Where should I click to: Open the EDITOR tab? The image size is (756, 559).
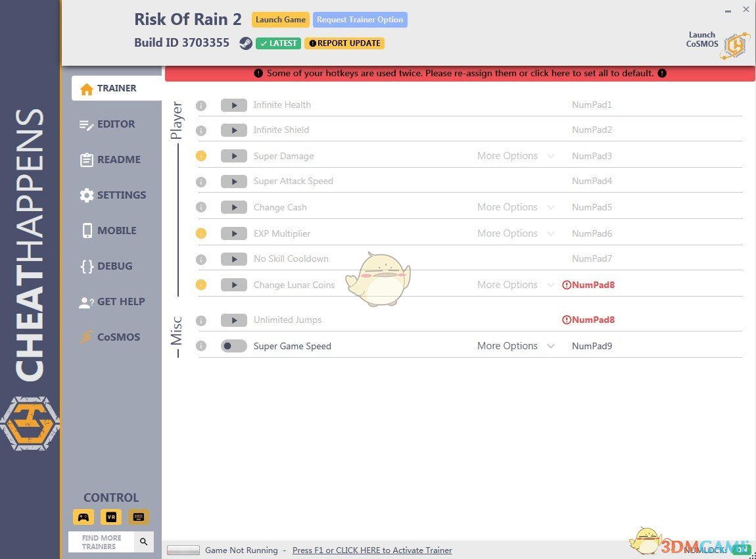[x=107, y=124]
